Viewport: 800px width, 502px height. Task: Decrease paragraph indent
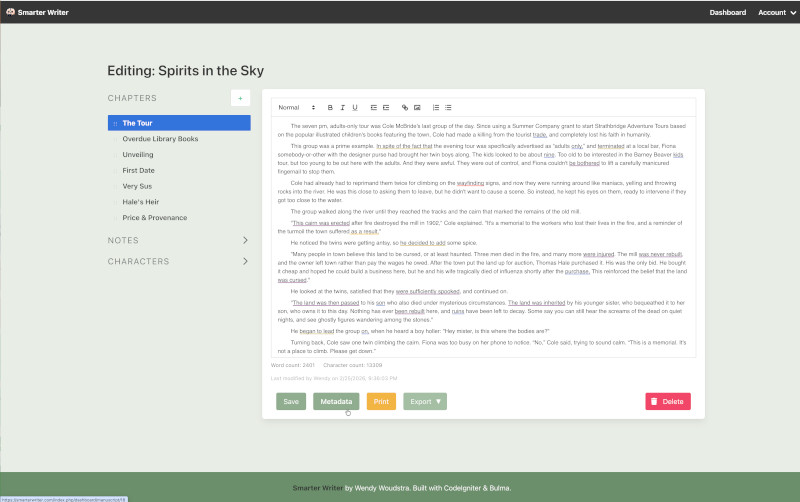[x=374, y=107]
